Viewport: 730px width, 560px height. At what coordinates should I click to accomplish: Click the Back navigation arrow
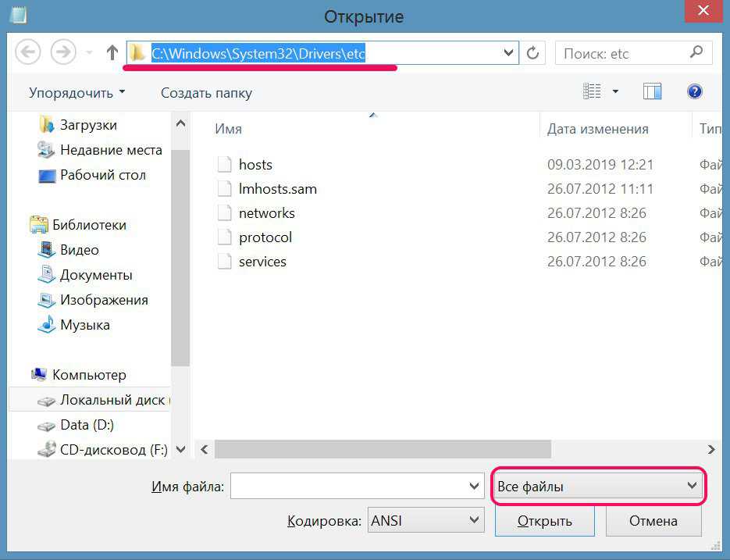(28, 53)
